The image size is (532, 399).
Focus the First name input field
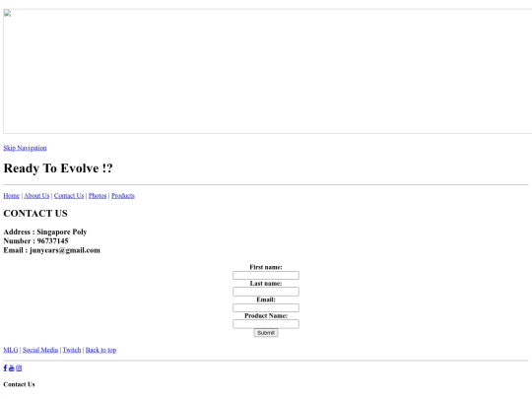pyautogui.click(x=266, y=275)
